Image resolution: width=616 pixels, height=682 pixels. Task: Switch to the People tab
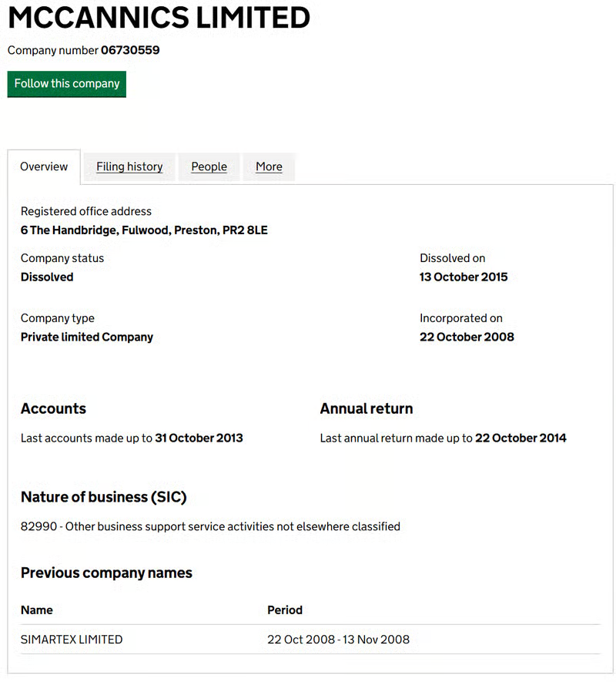(x=209, y=166)
